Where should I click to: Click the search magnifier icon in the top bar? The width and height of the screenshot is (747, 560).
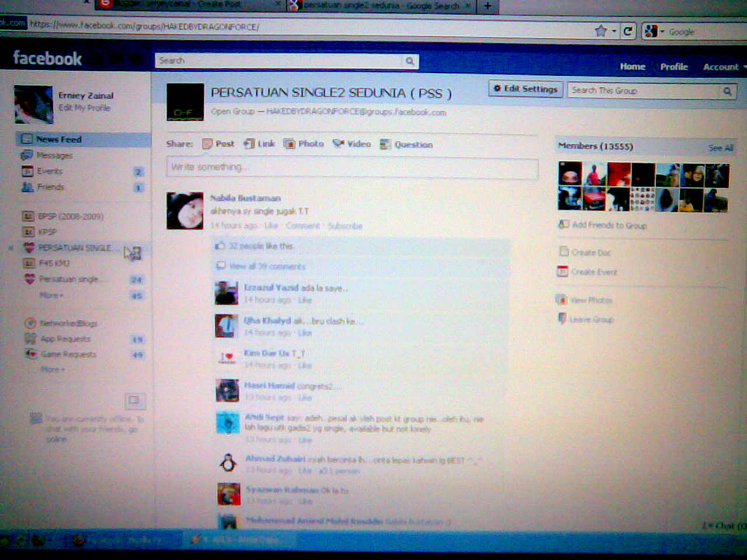[410, 61]
